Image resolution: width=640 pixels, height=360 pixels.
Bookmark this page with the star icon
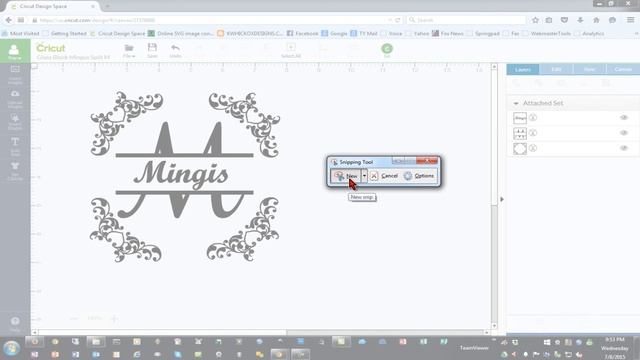click(x=535, y=20)
